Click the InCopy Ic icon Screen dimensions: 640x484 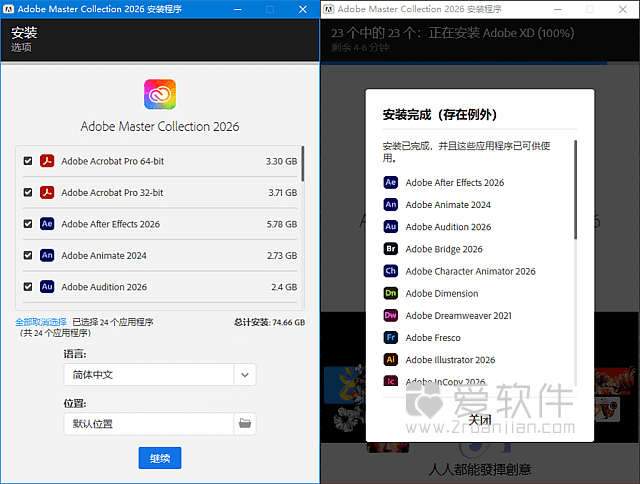[391, 380]
